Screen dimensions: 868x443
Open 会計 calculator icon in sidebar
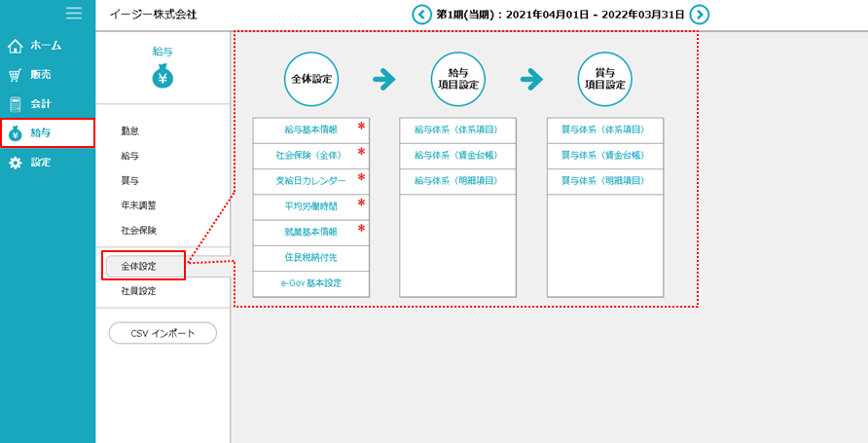pos(15,104)
